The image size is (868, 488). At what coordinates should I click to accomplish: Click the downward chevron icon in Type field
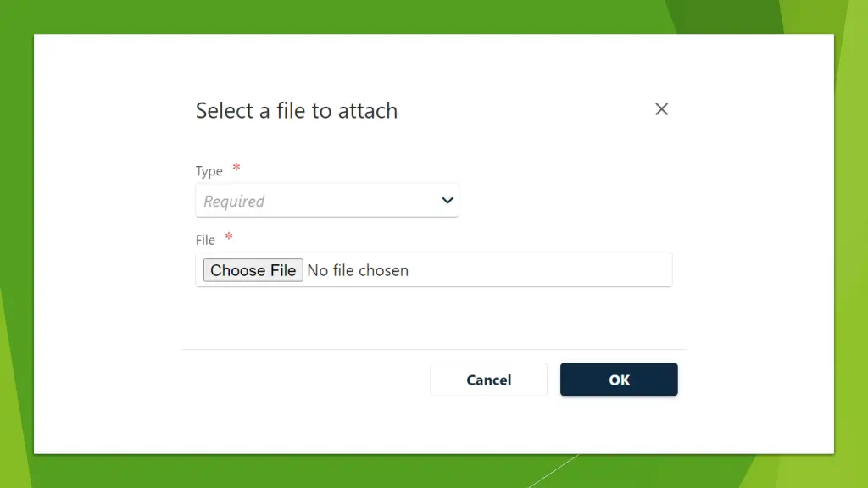448,201
